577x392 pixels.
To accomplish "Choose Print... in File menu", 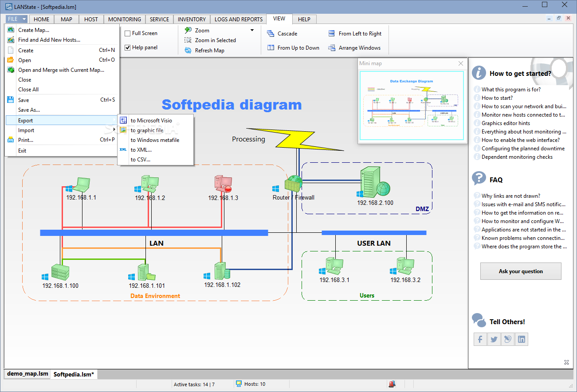I will [62, 140].
